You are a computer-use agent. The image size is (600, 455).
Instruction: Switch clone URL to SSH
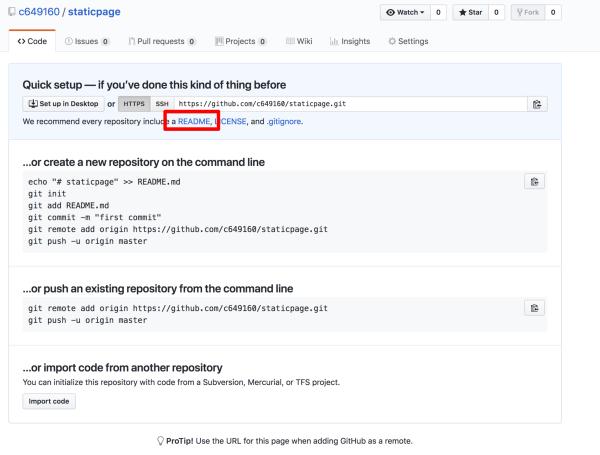click(162, 104)
